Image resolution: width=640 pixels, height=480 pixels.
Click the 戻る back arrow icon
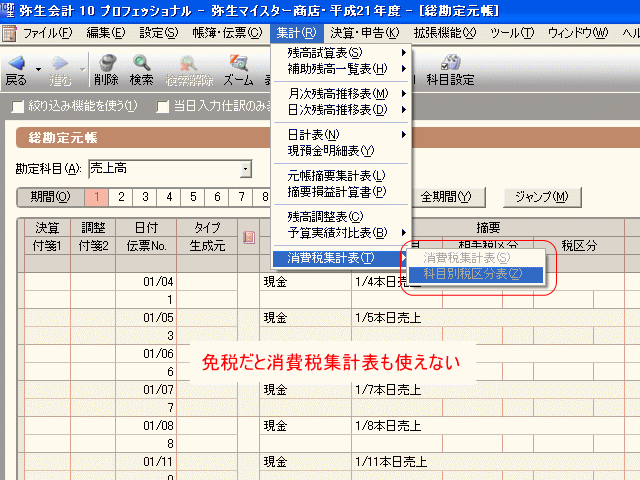[17, 62]
